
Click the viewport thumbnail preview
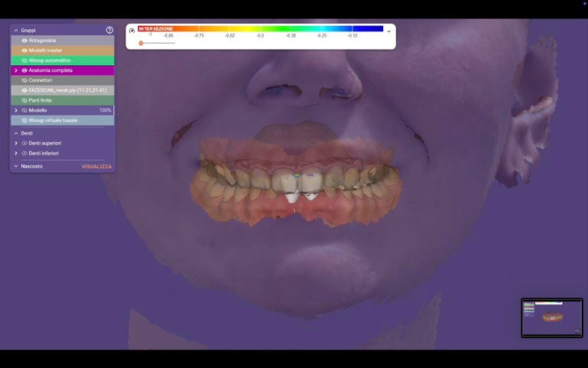[551, 317]
